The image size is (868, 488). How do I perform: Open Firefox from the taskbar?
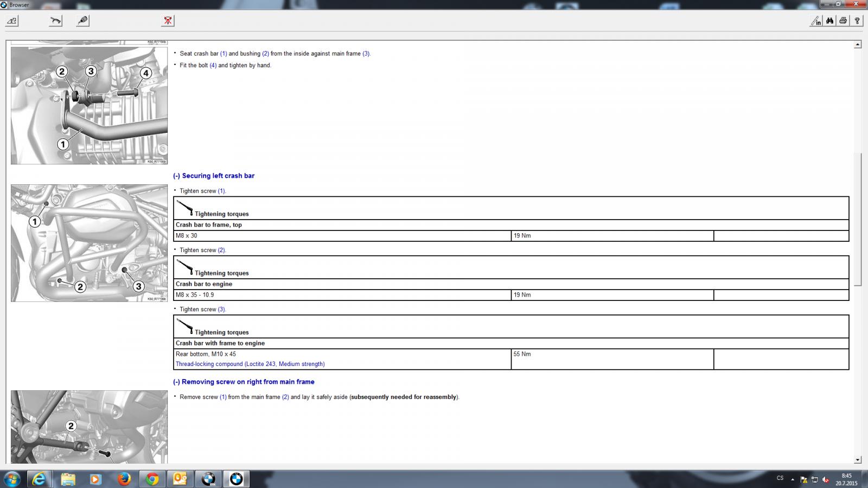(x=124, y=479)
